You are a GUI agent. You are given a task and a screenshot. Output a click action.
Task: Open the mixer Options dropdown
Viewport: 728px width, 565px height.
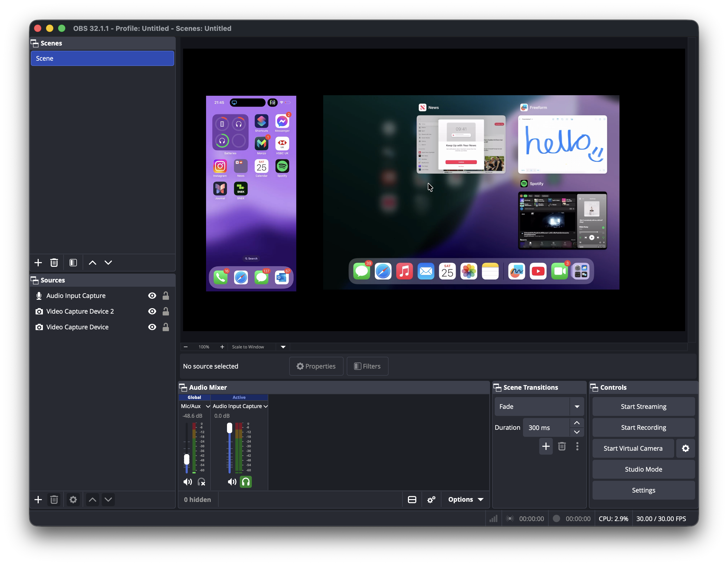(466, 499)
